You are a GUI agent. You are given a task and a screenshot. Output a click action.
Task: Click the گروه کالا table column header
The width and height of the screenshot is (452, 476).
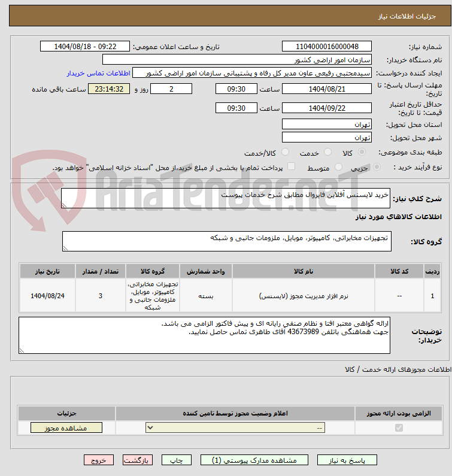click(x=153, y=271)
